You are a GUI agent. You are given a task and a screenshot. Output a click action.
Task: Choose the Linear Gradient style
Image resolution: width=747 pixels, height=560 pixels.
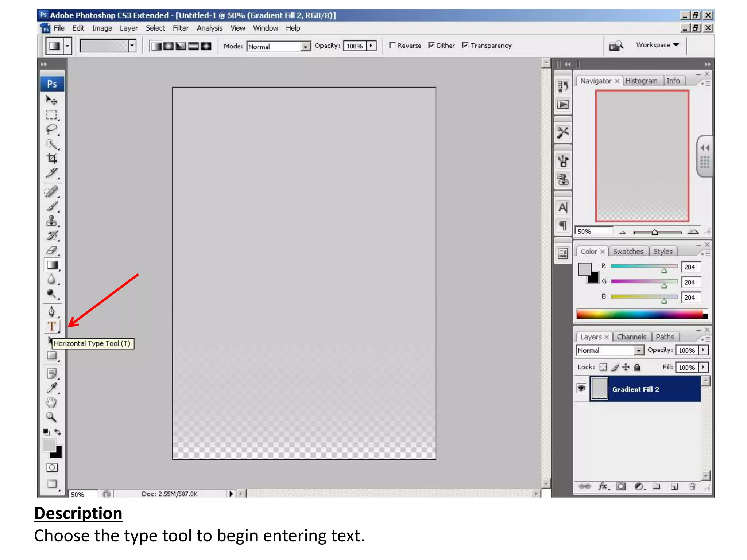pos(156,46)
